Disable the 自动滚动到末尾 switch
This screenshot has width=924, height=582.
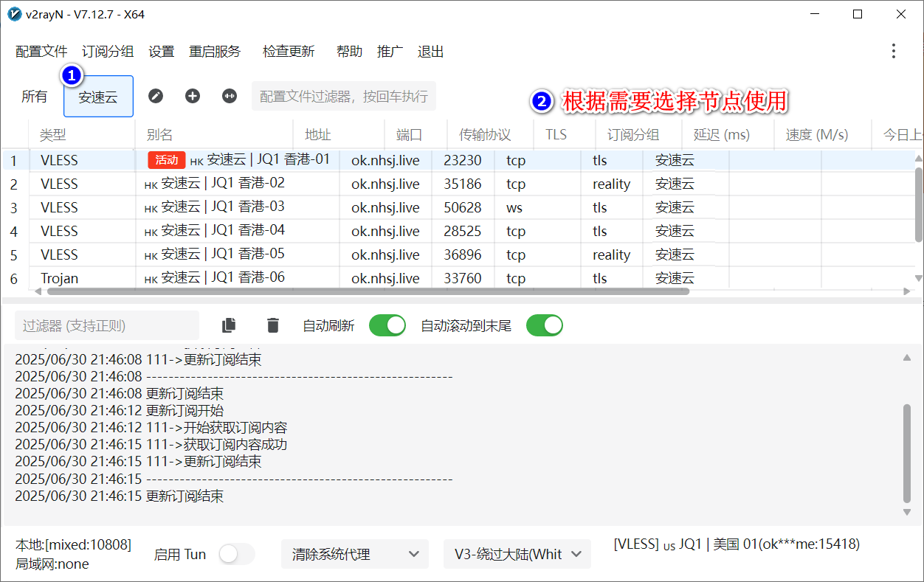click(545, 325)
